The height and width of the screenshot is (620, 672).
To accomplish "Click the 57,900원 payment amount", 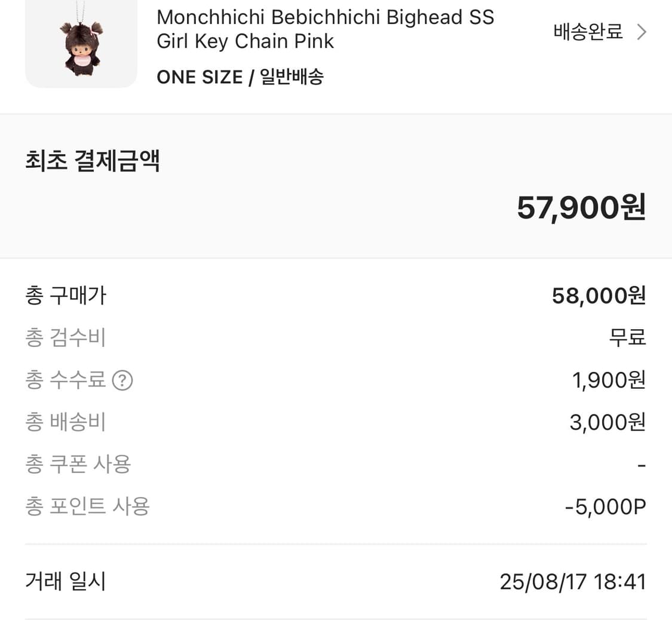I will pos(581,208).
